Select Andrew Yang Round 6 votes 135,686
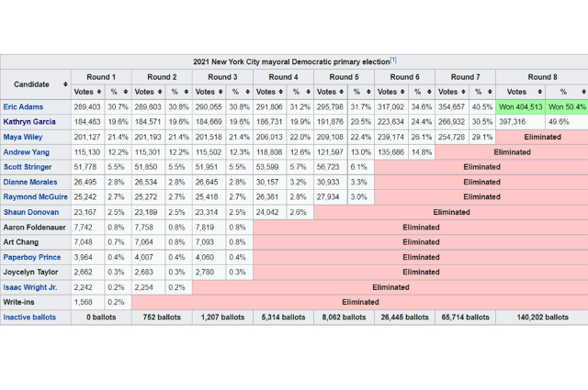 pos(391,152)
